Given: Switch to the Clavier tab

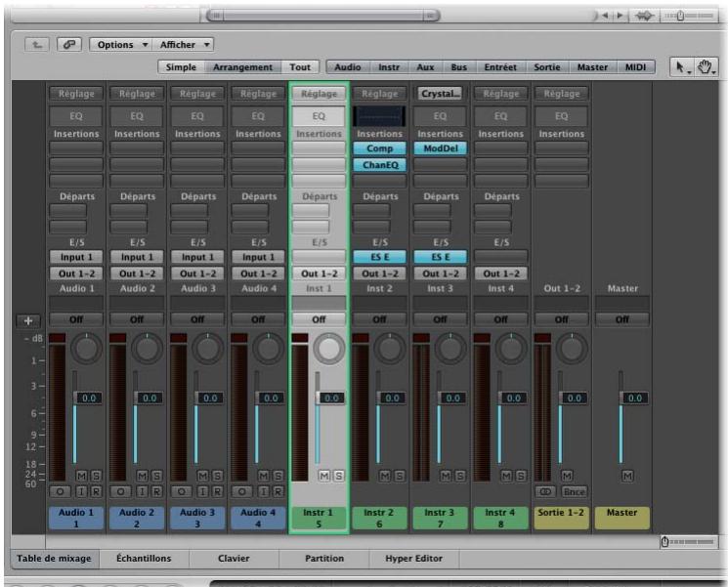Looking at the screenshot, I should click(x=234, y=559).
